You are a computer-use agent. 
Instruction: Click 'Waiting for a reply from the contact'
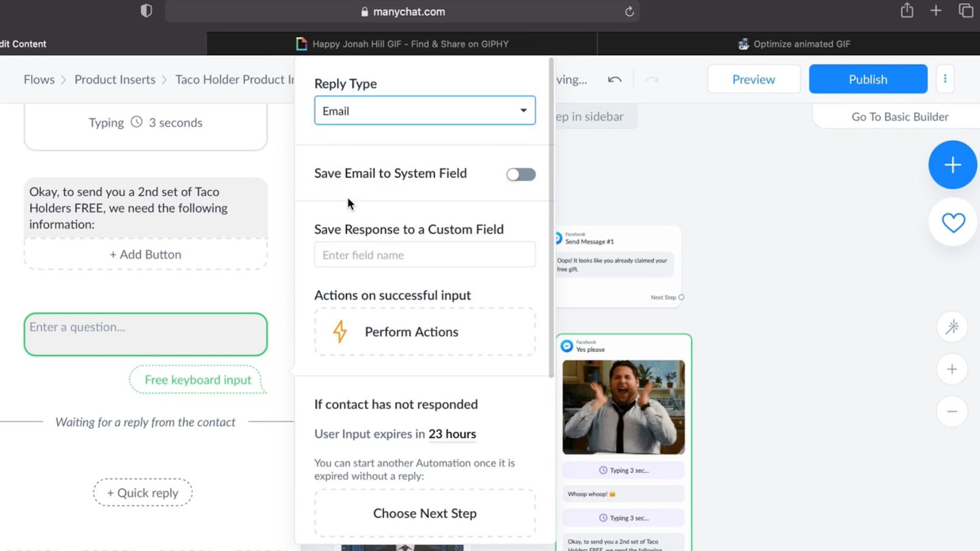tap(145, 422)
